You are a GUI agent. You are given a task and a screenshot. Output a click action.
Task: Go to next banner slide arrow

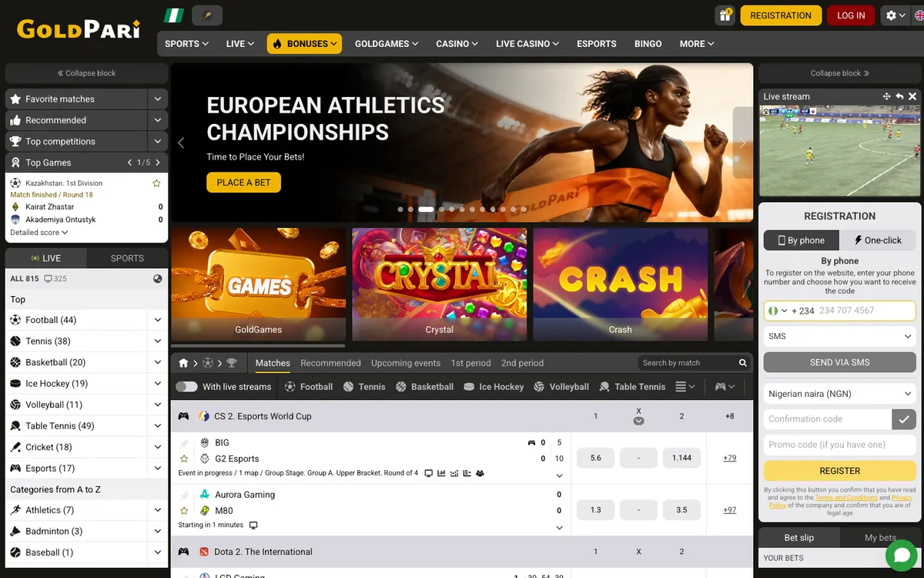pyautogui.click(x=743, y=143)
